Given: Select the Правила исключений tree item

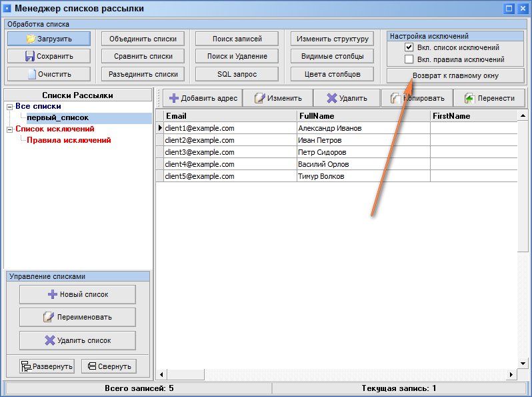Looking at the screenshot, I should (69, 140).
